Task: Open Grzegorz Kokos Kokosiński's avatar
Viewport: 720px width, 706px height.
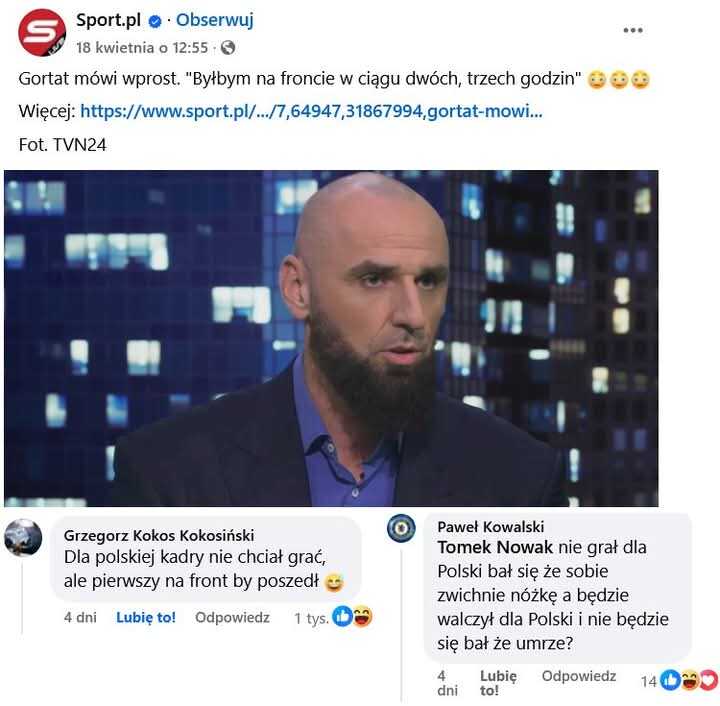Action: [x=23, y=537]
